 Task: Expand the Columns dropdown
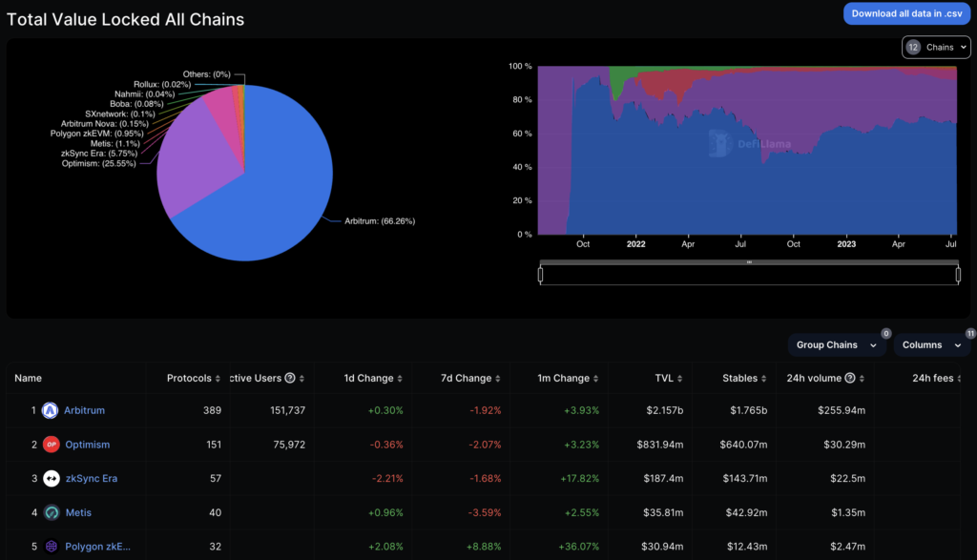pos(932,345)
